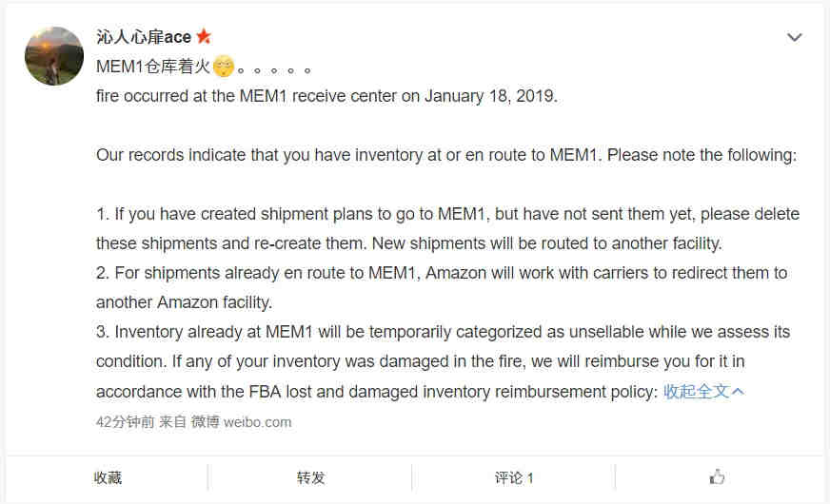Click 收藏 to favorite the post

pyautogui.click(x=108, y=477)
